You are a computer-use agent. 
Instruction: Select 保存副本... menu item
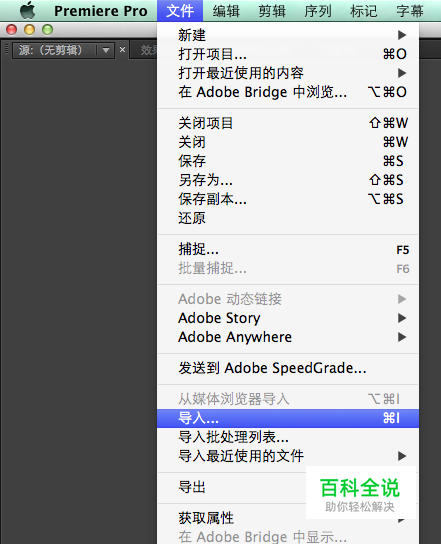click(288, 199)
